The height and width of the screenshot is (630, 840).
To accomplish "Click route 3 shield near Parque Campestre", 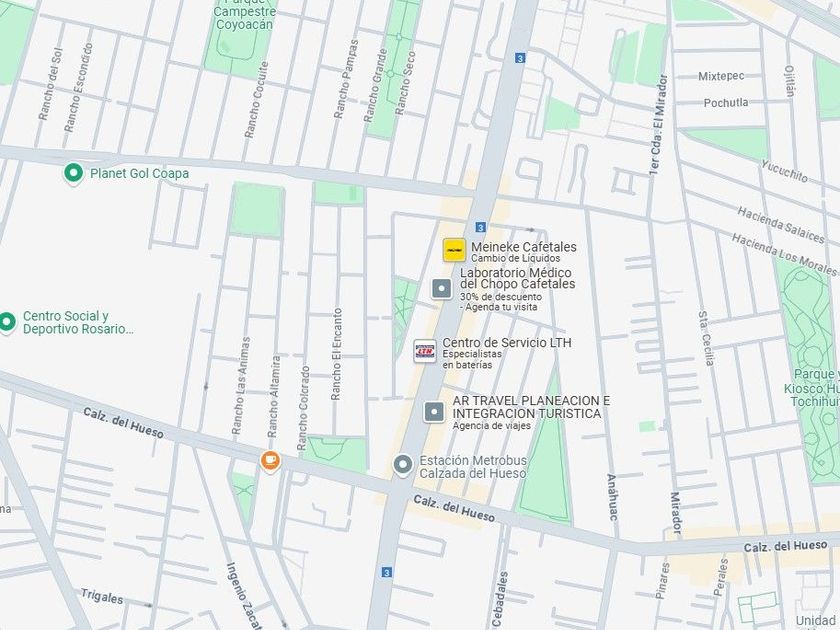I will pyautogui.click(x=520, y=58).
